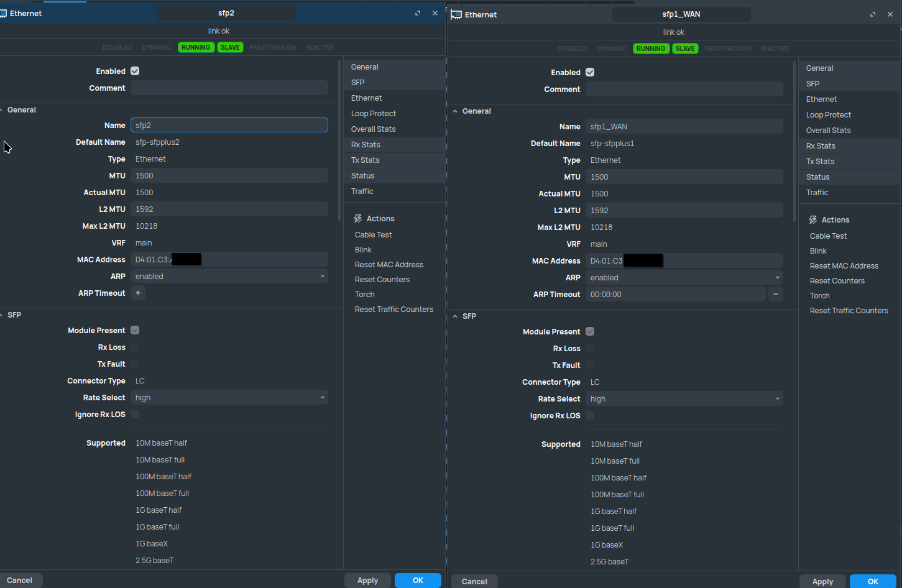Show Rx Stats tab in sfp1_WAN sidebar
This screenshot has width=902, height=588.
pyautogui.click(x=850, y=146)
